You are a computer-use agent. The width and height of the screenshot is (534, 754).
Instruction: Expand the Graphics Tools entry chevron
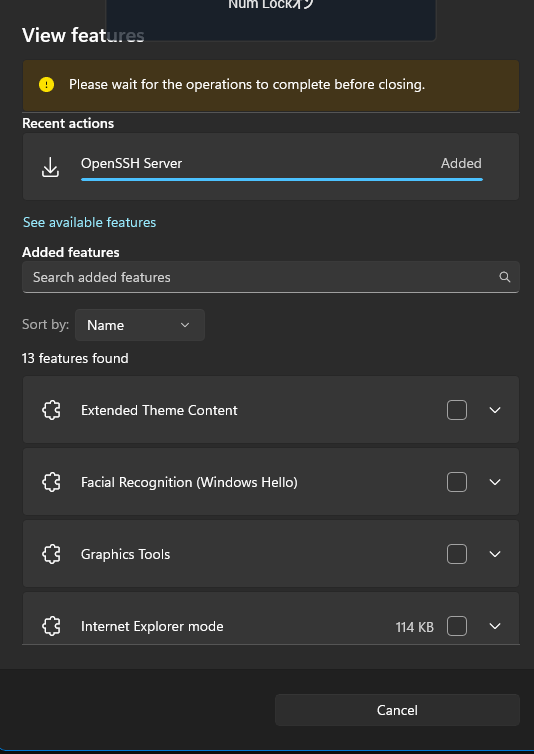tap(495, 554)
